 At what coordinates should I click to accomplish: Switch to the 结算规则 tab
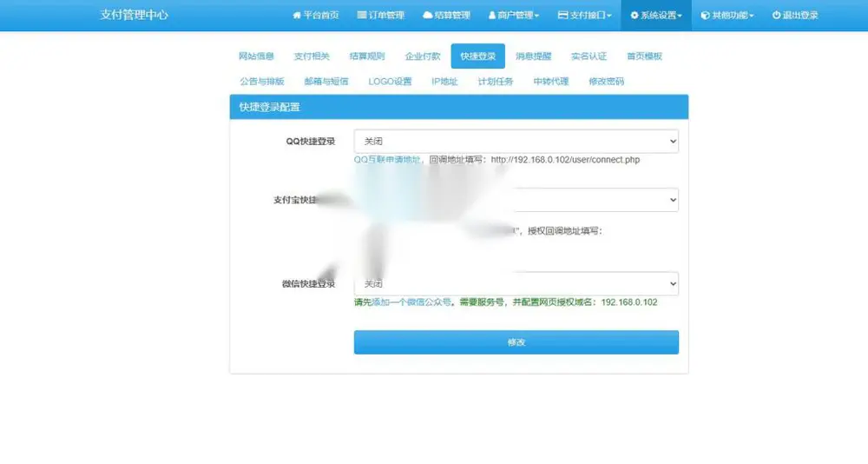(x=367, y=56)
